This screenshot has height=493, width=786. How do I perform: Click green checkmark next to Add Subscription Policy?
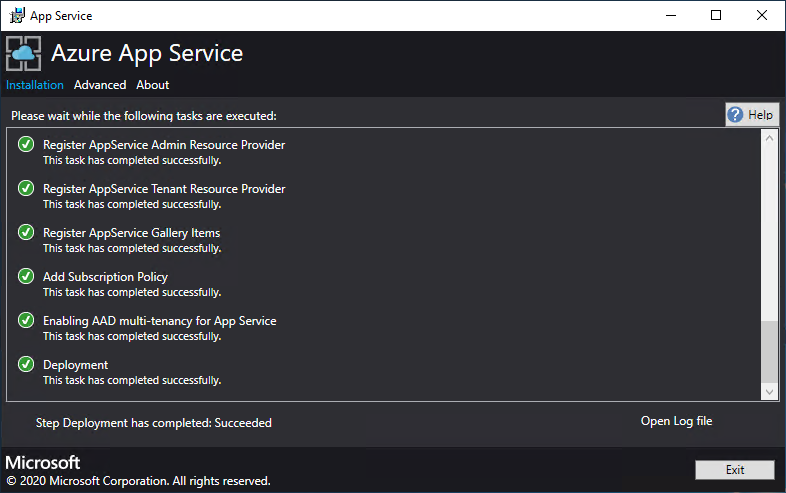click(26, 277)
